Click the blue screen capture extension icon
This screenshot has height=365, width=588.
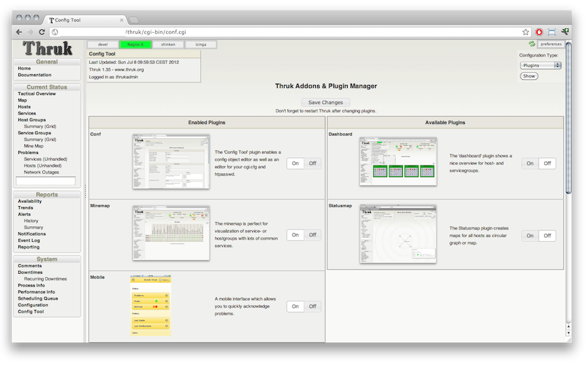[552, 32]
